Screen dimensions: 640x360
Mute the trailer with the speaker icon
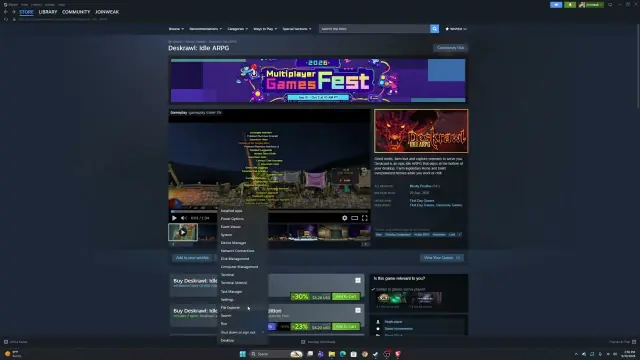coord(184,218)
